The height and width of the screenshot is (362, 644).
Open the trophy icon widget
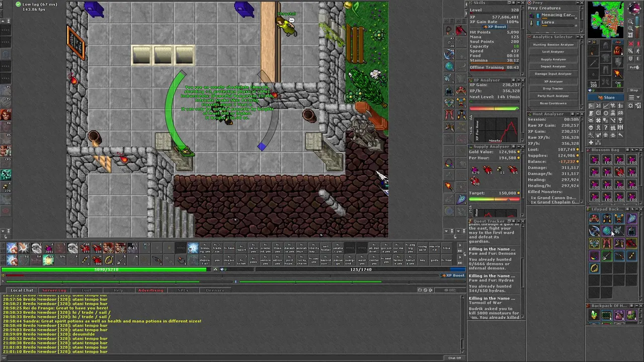click(x=620, y=120)
